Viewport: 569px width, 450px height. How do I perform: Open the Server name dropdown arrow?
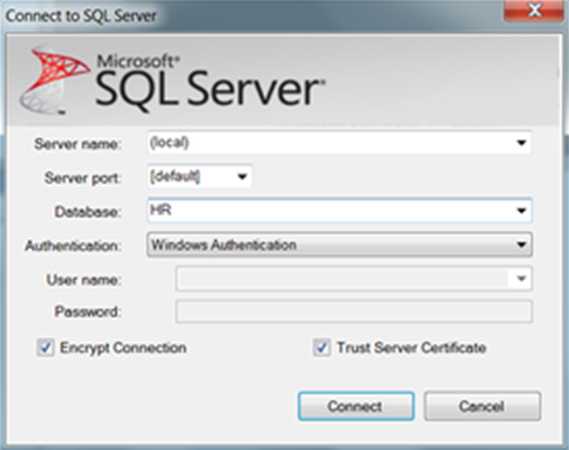(x=521, y=143)
